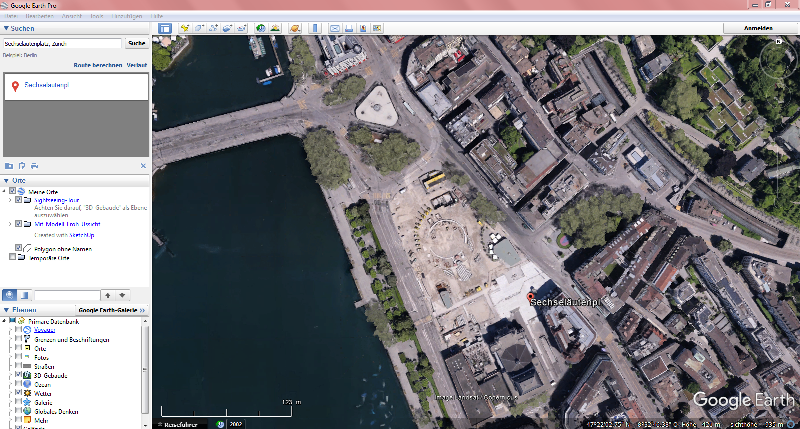Collapse the Orte panel header
This screenshot has height=429, width=800.
[x=5, y=180]
